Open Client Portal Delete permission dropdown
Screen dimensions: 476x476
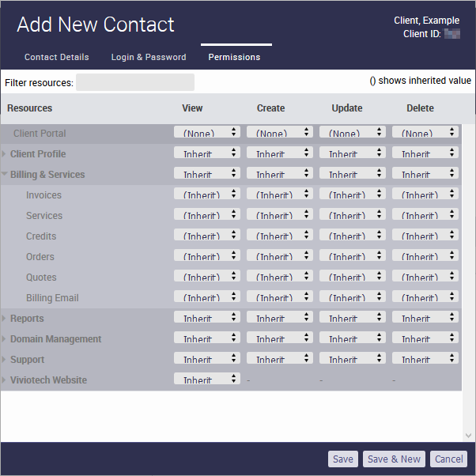[x=425, y=132]
